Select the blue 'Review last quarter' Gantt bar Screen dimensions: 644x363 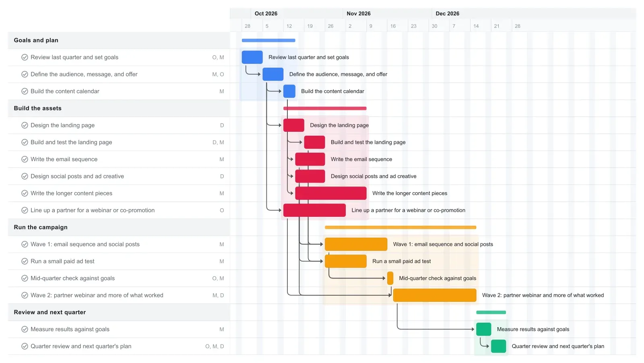coord(252,57)
